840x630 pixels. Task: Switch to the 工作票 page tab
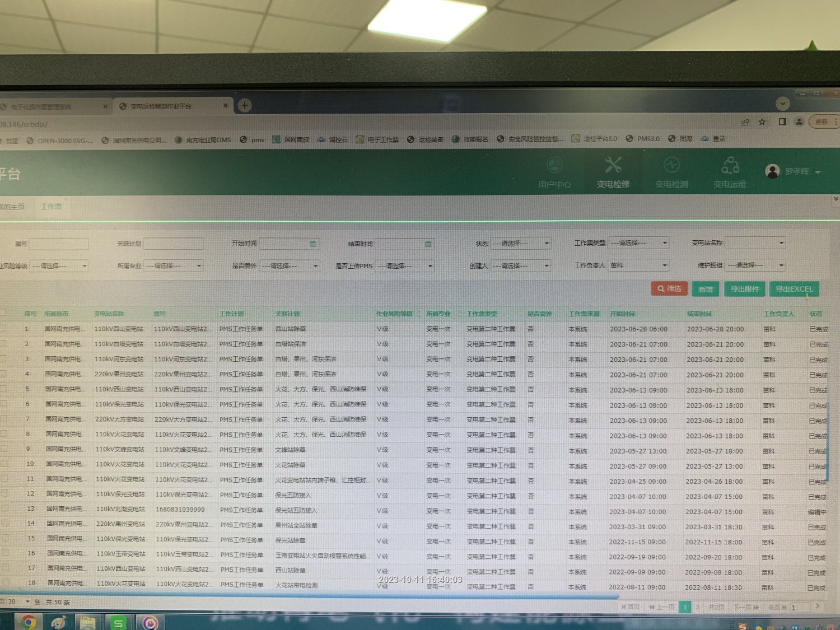click(x=51, y=207)
